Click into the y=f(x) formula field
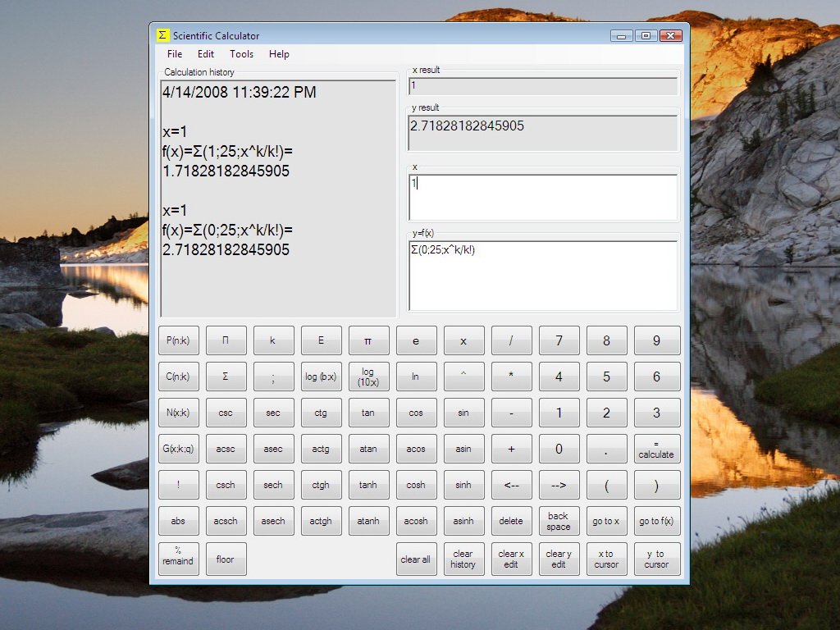840x630 pixels. [543, 276]
